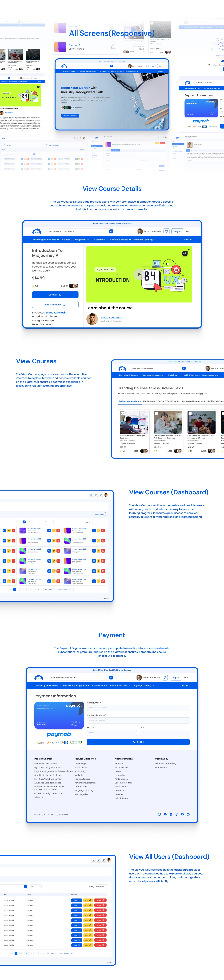Viewport: 224px width, 980px height.
Task: Open Telegram icon in Payment footer
Action: tap(171, 815)
